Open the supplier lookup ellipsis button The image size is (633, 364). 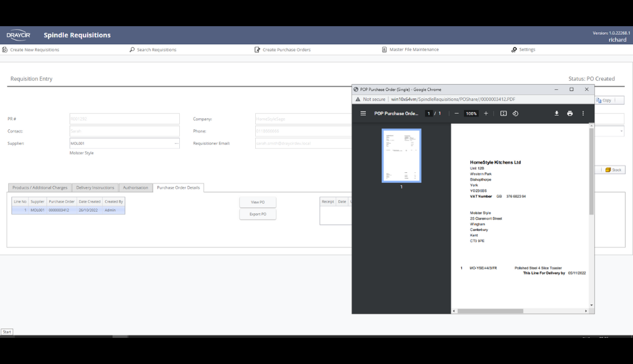(176, 143)
